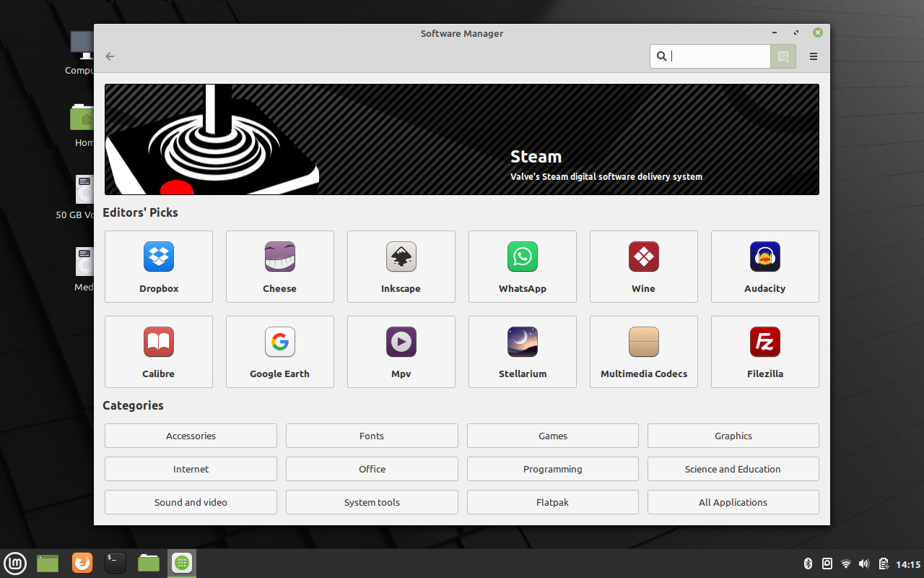
Task: Browse Sound and video category
Action: coord(191,502)
